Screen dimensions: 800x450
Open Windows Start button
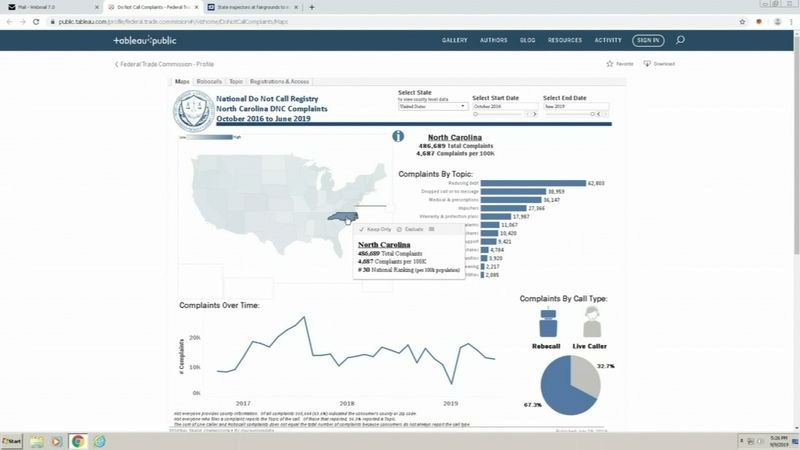12,441
